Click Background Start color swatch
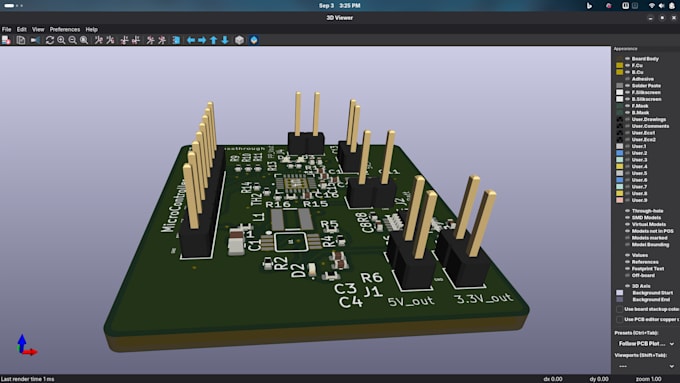This screenshot has width=680, height=383. [x=619, y=293]
